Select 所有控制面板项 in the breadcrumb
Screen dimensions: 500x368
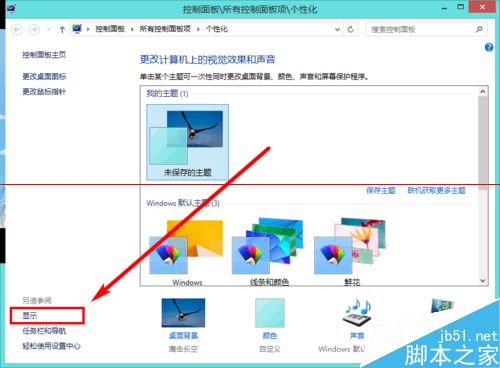pos(165,29)
